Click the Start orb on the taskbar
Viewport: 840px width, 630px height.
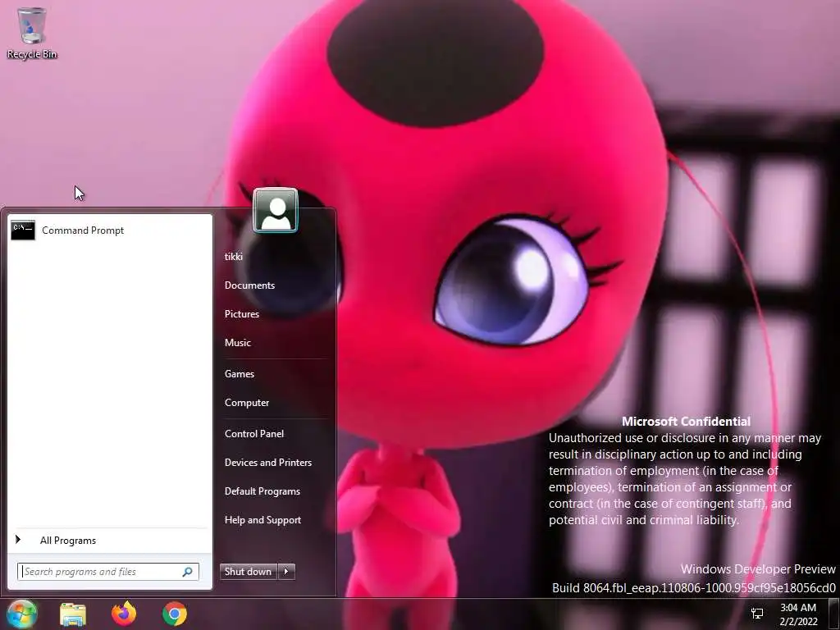point(21,614)
